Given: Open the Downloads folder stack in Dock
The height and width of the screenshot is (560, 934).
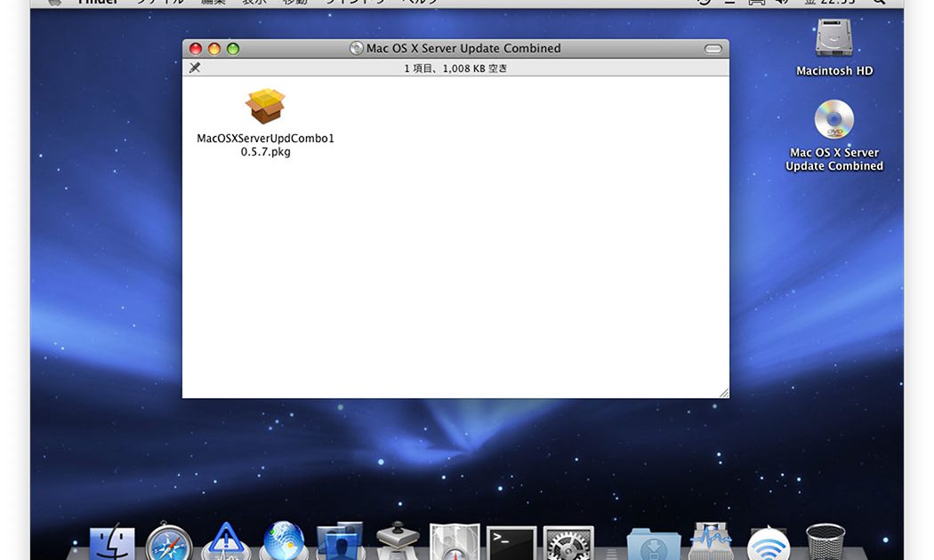Looking at the screenshot, I should [654, 544].
